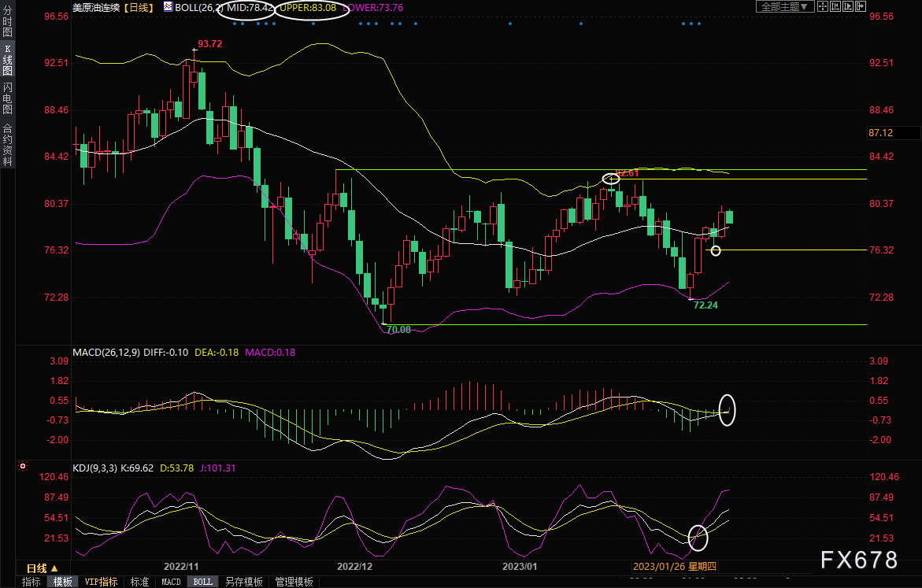Click the MACD:0.18 value
Image resolution: width=922 pixels, height=588 pixels.
pyautogui.click(x=270, y=352)
